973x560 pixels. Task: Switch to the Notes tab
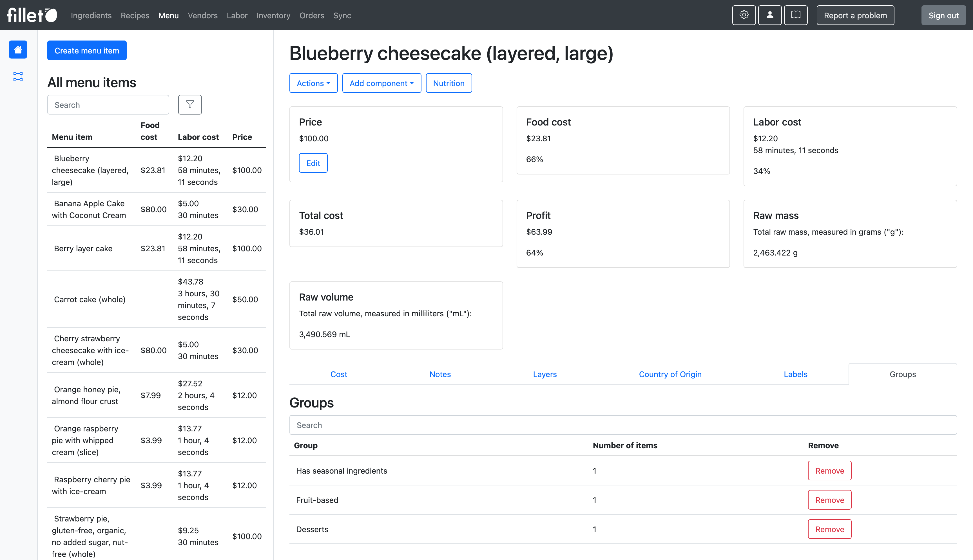(x=440, y=374)
